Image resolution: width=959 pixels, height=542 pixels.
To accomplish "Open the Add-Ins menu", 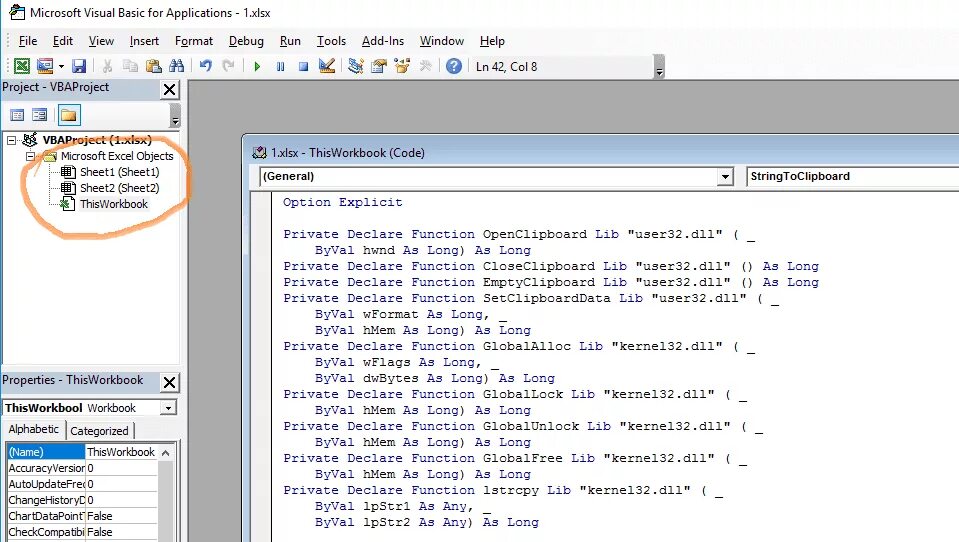I will click(383, 41).
